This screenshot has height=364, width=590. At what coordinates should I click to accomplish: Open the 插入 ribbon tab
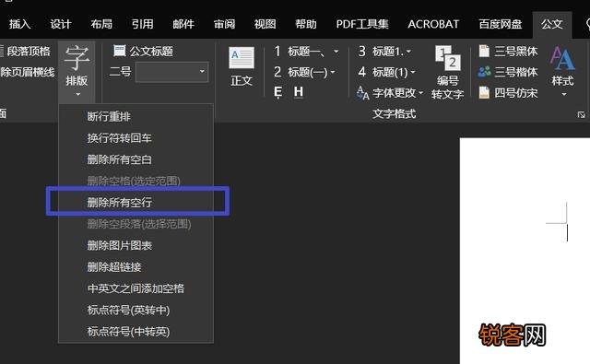(x=20, y=24)
